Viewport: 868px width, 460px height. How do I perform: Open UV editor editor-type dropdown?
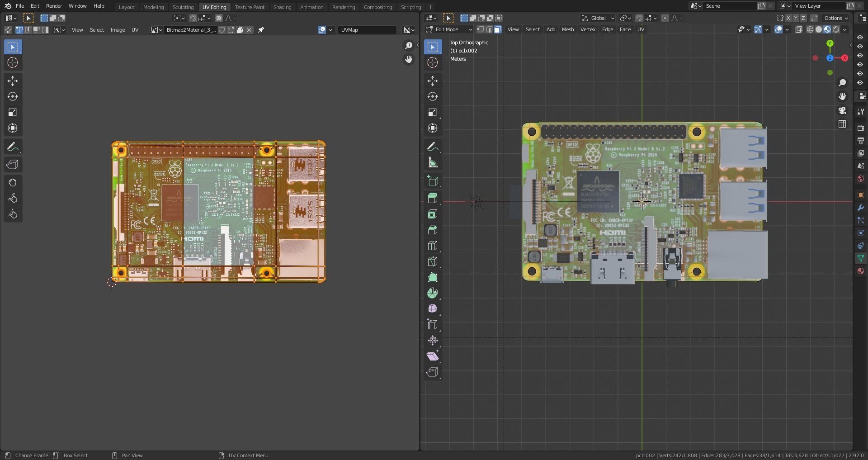(11, 18)
